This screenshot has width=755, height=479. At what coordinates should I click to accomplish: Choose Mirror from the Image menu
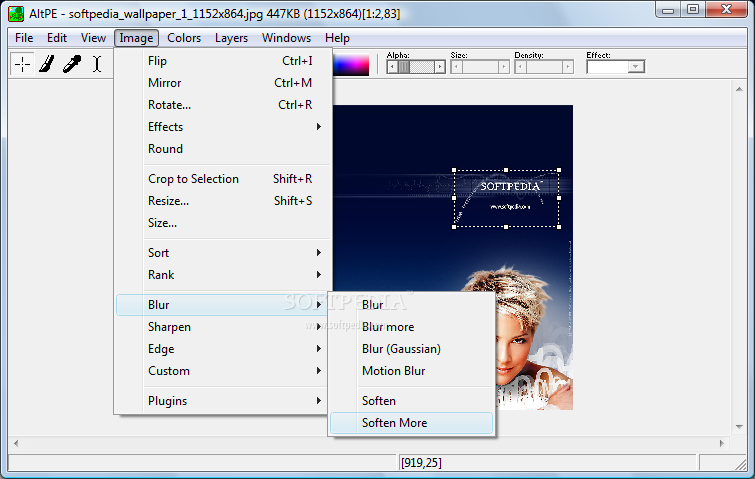click(224, 83)
